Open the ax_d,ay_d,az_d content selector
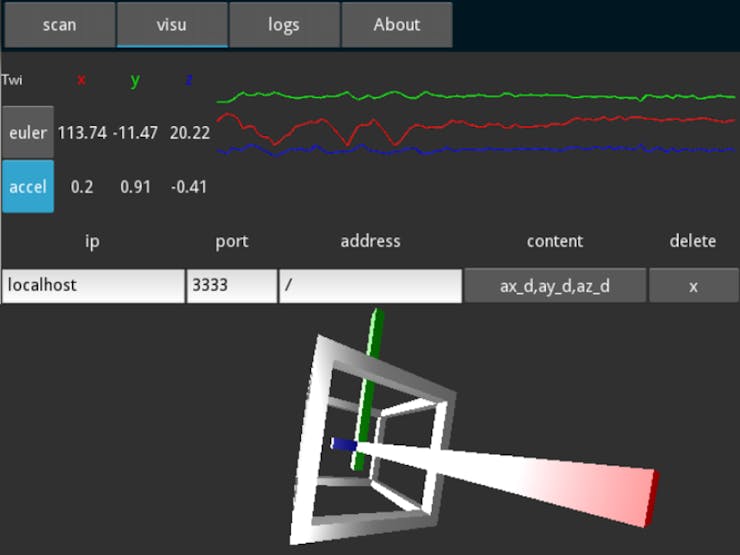The width and height of the screenshot is (740, 555). tap(555, 286)
